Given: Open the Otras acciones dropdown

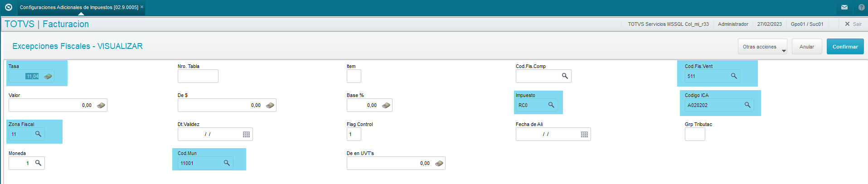Looking at the screenshot, I should [763, 47].
